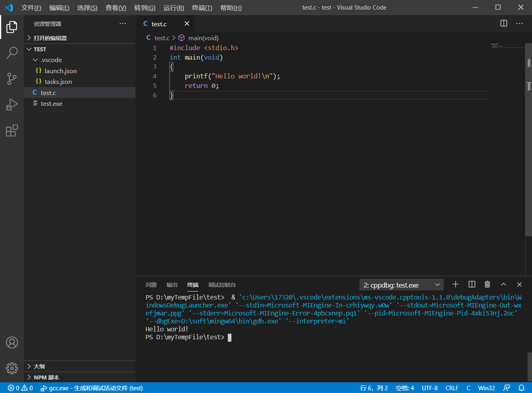The image size is (532, 393).
Task: Open the Search view in activity bar
Action: (12, 53)
